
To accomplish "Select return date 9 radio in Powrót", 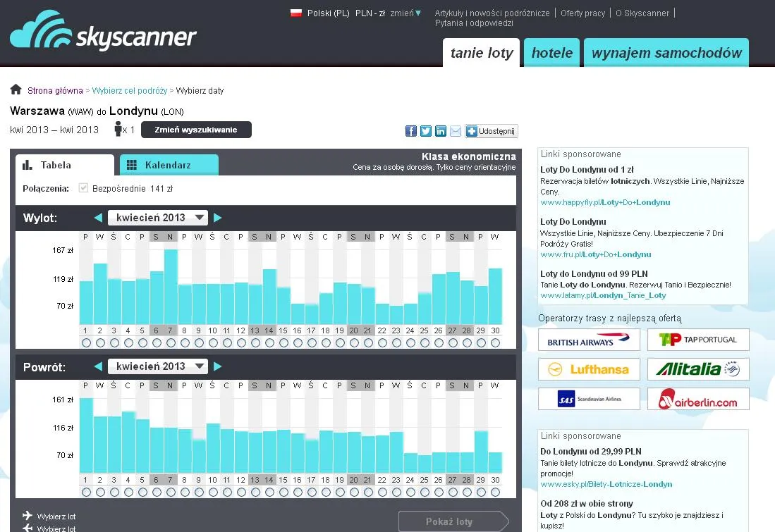I will (x=199, y=492).
